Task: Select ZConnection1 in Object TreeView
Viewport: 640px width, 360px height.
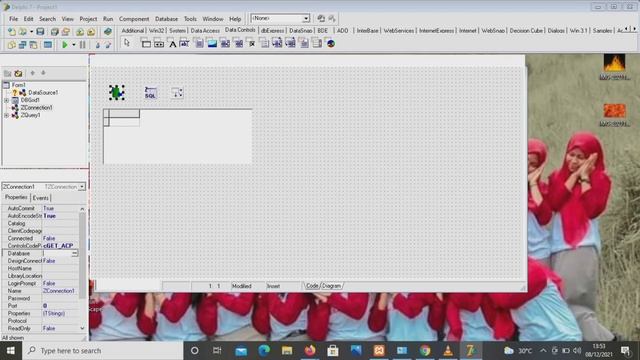Action: pyautogui.click(x=36, y=108)
